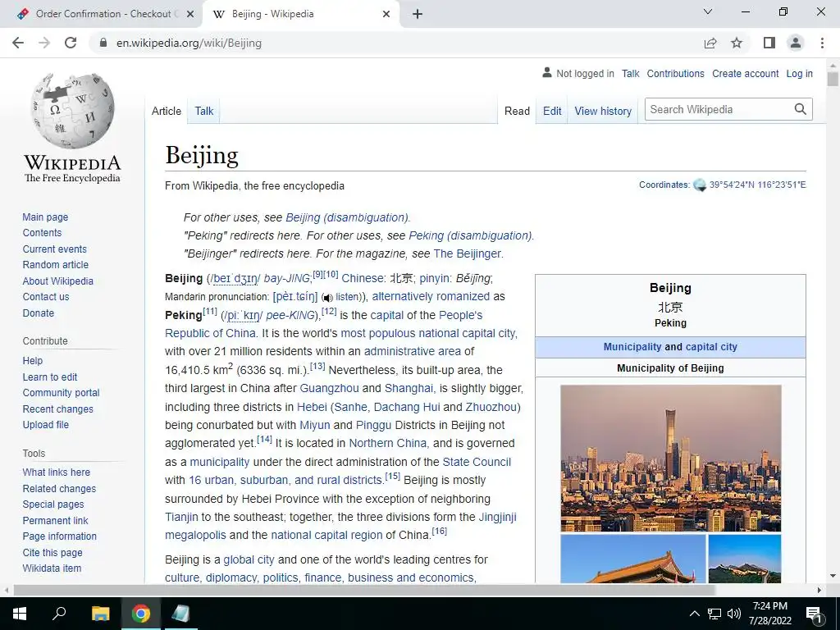This screenshot has height=630, width=840.
Task: Open Chrome's three-dot menu
Action: [822, 43]
